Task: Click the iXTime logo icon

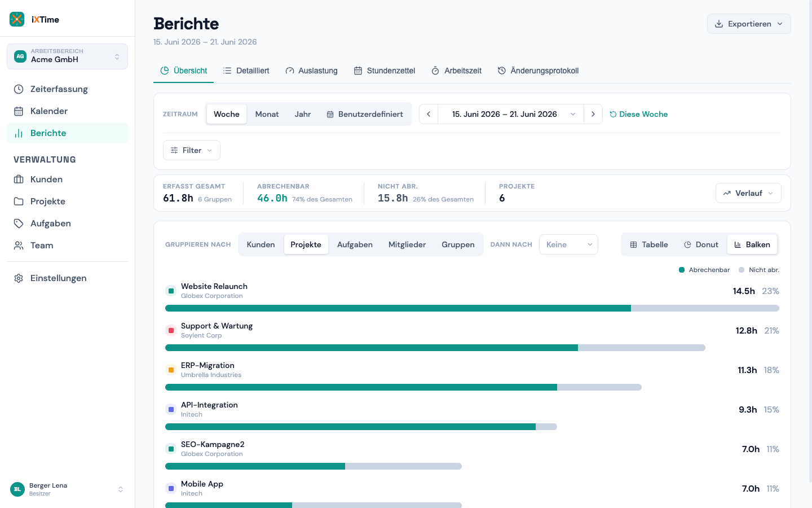Action: [17, 19]
